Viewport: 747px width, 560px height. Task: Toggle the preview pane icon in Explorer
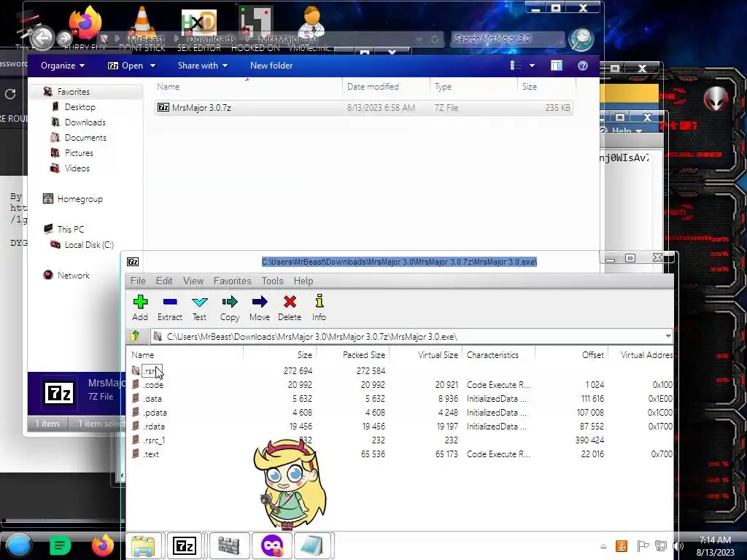tap(557, 66)
